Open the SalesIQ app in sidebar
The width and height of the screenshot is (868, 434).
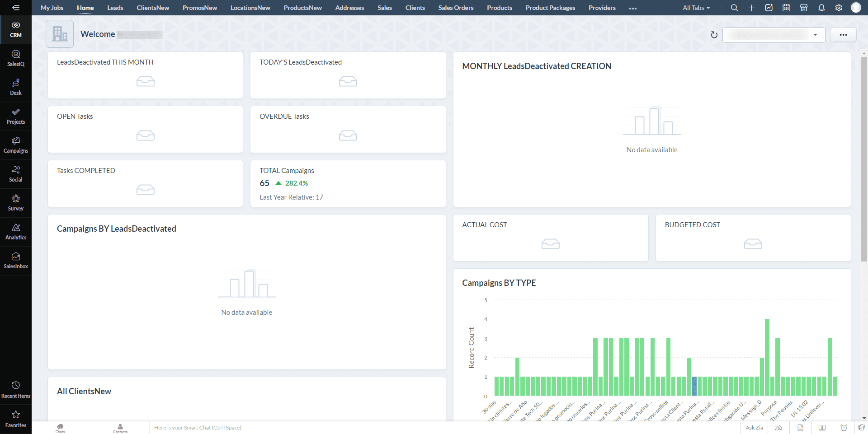pos(16,58)
